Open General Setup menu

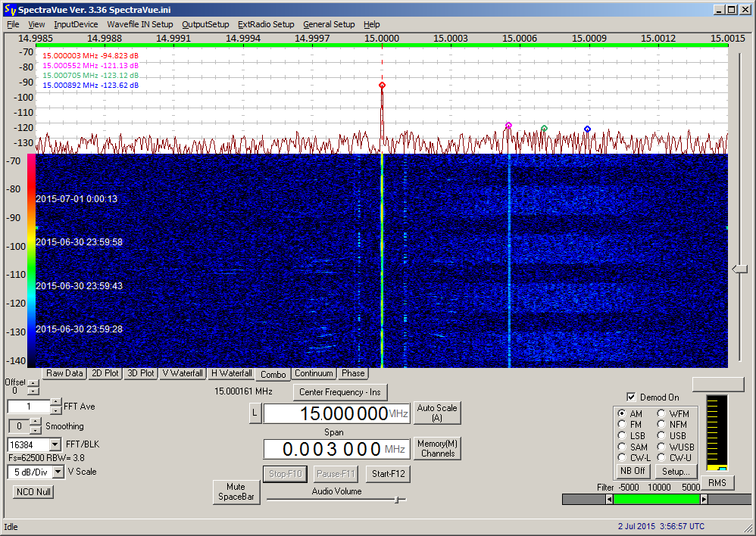(x=329, y=24)
